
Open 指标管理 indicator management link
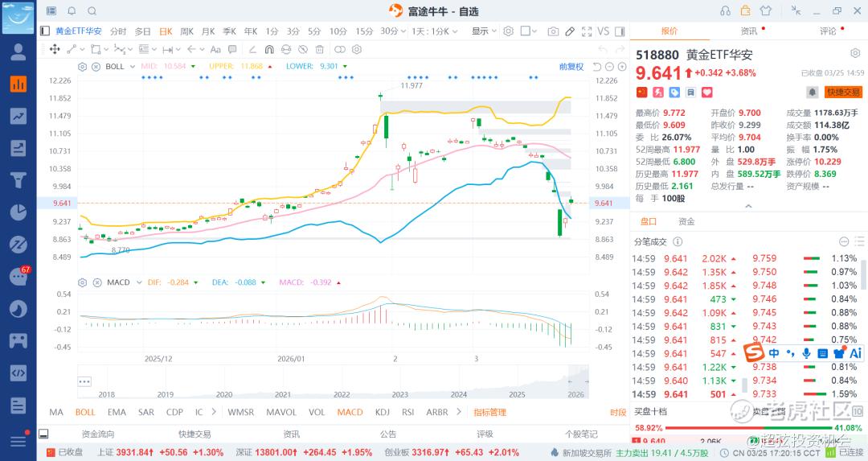pyautogui.click(x=489, y=412)
